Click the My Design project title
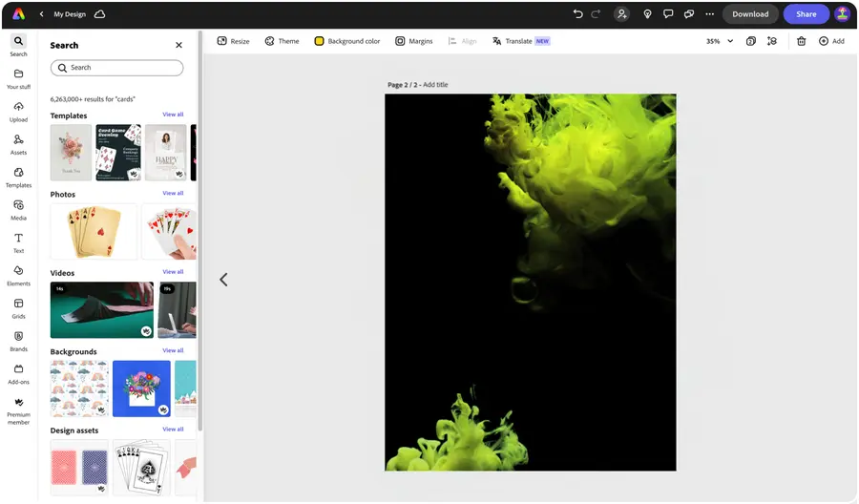This screenshot has height=504, width=859. coord(70,14)
